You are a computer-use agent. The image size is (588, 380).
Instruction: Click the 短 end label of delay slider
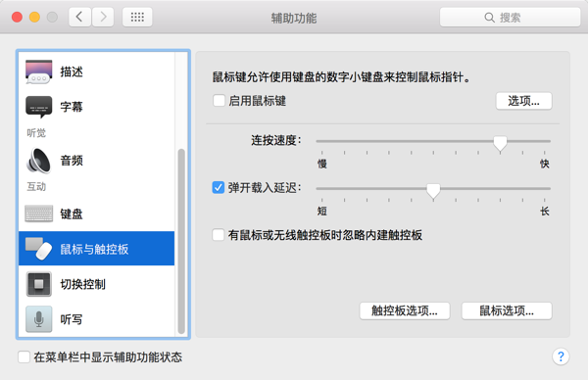pos(322,212)
